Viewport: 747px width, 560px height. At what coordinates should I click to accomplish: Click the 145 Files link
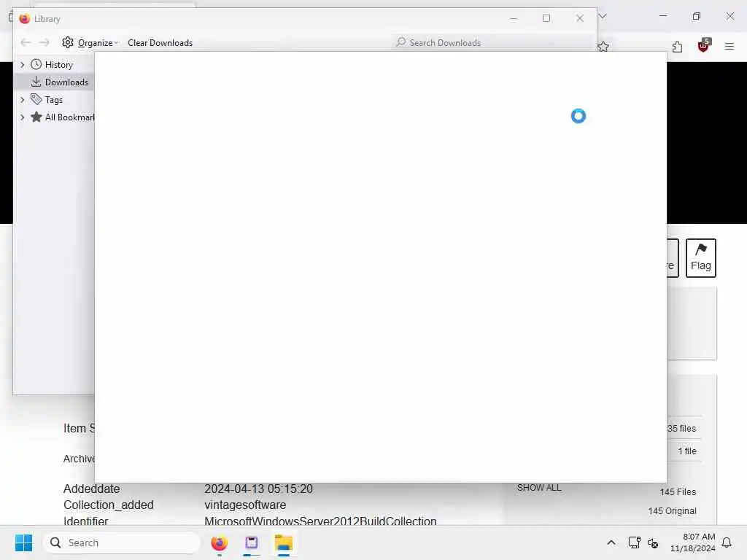(678, 492)
